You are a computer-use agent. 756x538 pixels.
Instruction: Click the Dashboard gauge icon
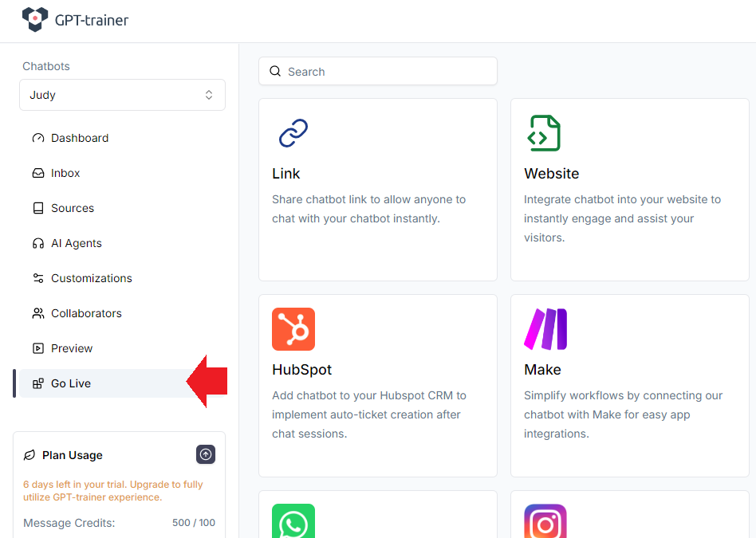38,139
